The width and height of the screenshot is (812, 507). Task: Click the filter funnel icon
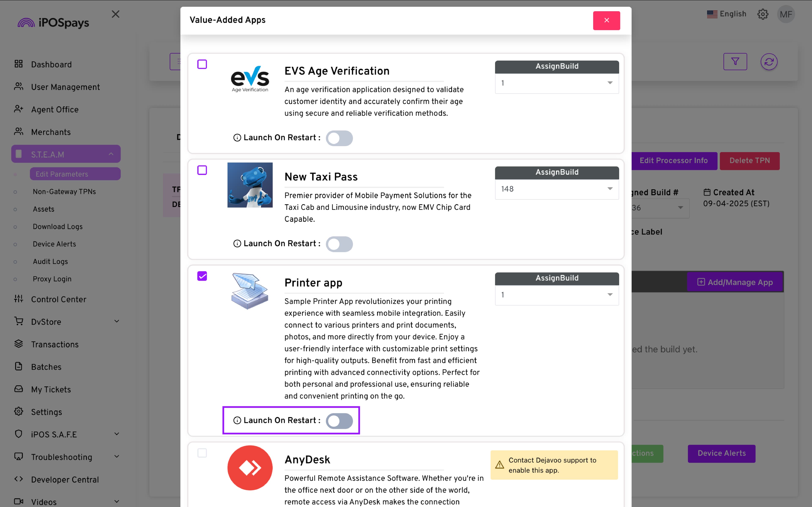pos(735,62)
